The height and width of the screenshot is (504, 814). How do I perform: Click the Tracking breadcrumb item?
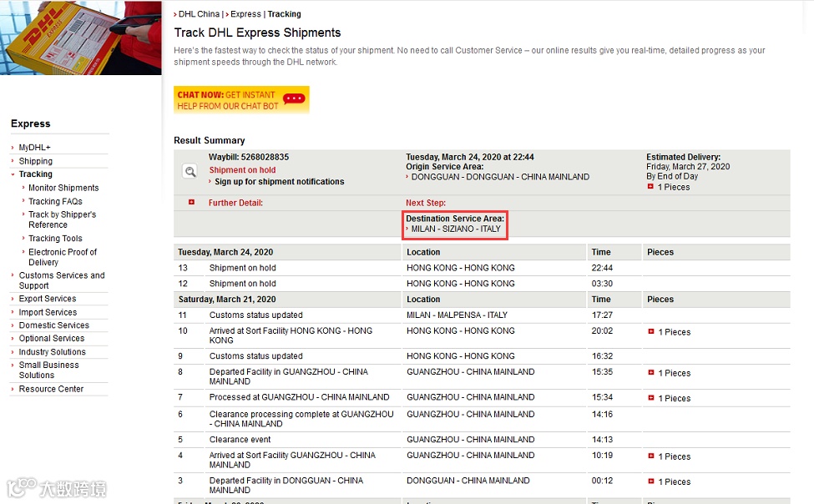[x=284, y=14]
